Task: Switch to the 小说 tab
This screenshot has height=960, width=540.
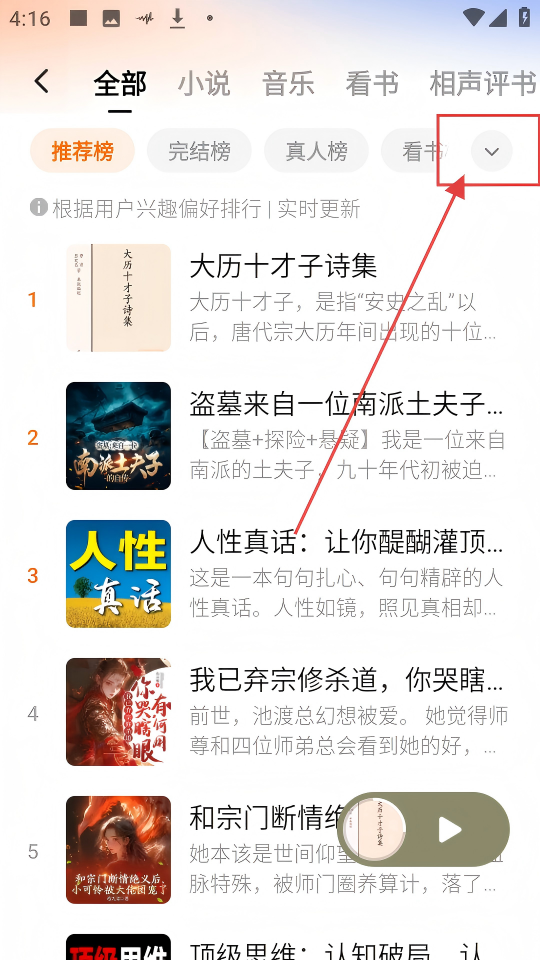Action: [x=204, y=83]
